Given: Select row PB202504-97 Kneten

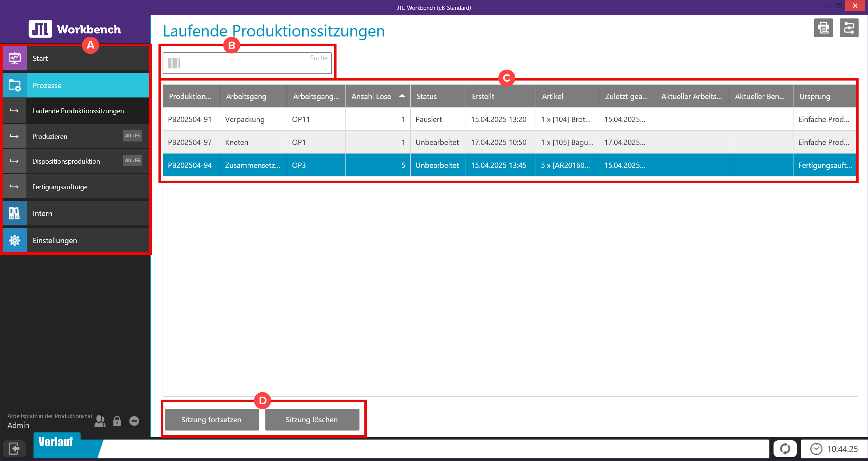Looking at the screenshot, I should point(236,142).
